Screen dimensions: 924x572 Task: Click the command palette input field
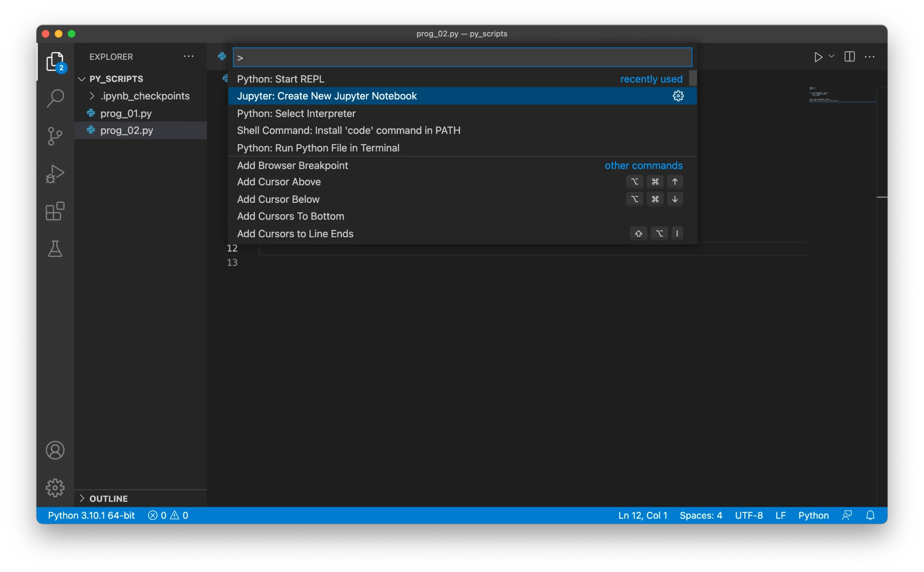coord(462,57)
